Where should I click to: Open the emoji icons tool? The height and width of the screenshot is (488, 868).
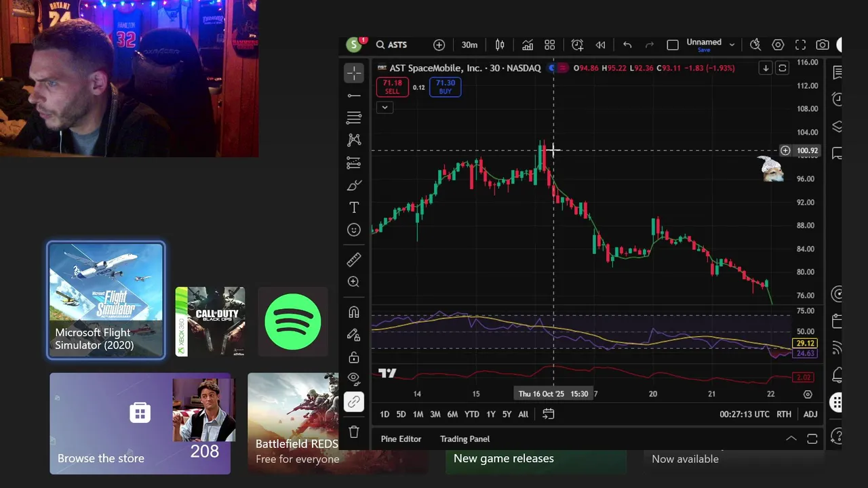click(x=353, y=230)
